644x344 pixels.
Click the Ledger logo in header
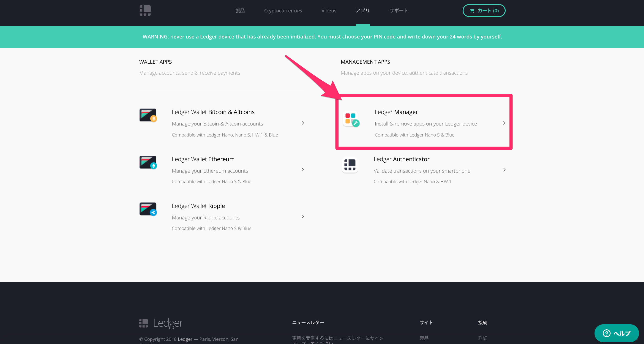(145, 11)
